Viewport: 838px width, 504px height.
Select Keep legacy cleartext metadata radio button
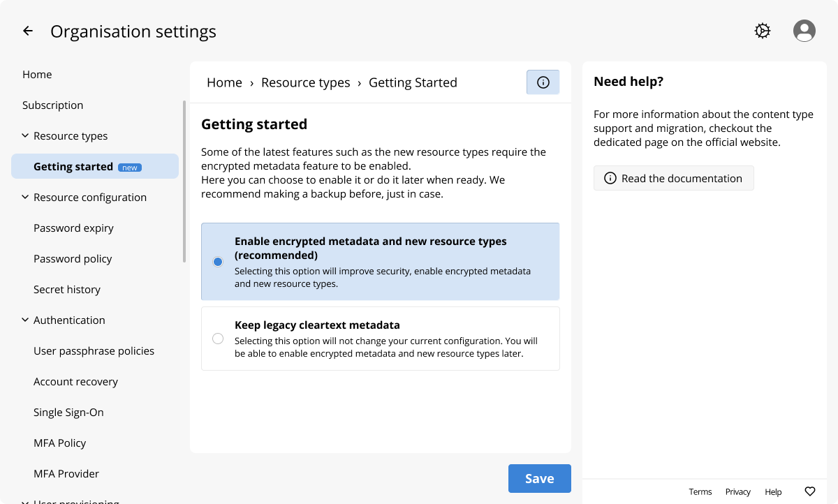[218, 339]
